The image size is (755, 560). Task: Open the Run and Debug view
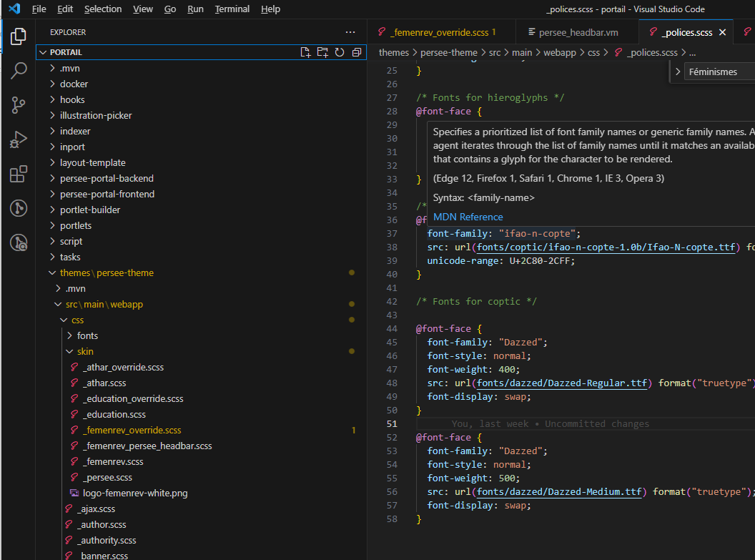(19, 139)
